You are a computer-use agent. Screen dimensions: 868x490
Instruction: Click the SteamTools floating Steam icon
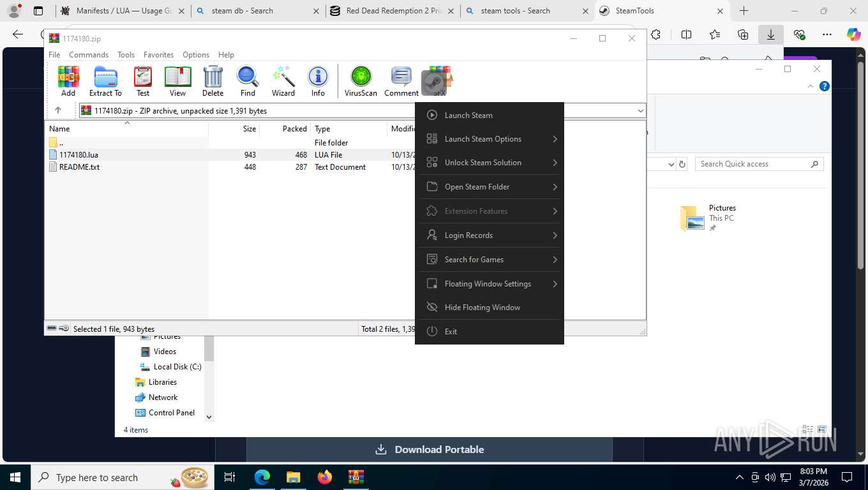pos(434,83)
